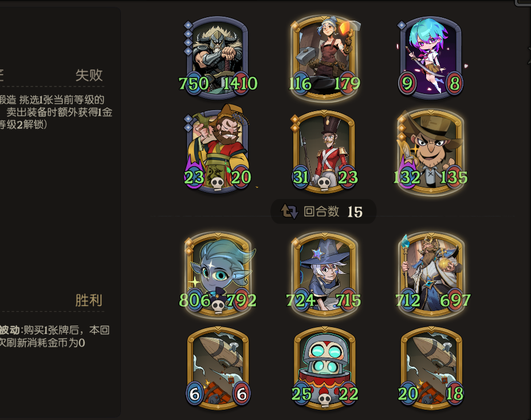This screenshot has height=420, width=531.
Task: Click the round swap arrows icon
Action: [289, 211]
